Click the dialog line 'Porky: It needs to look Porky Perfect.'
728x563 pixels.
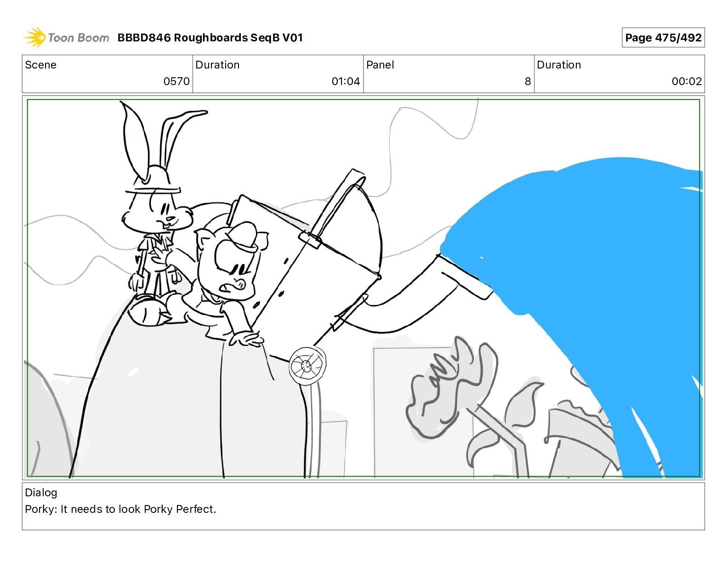pos(120,509)
